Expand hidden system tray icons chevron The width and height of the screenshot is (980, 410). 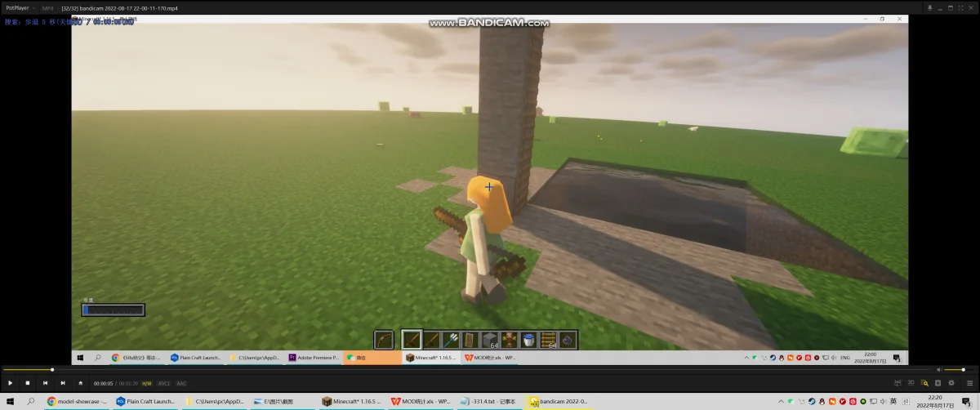tap(781, 401)
